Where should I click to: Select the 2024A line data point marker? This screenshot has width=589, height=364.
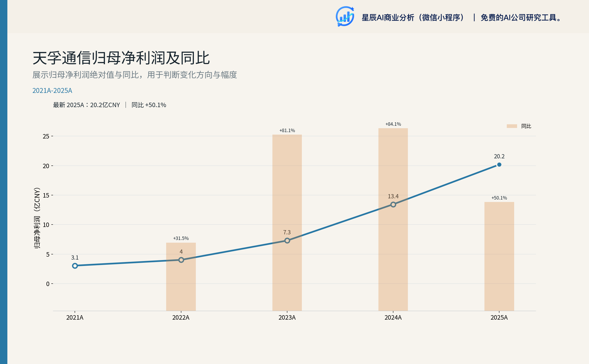click(x=393, y=204)
